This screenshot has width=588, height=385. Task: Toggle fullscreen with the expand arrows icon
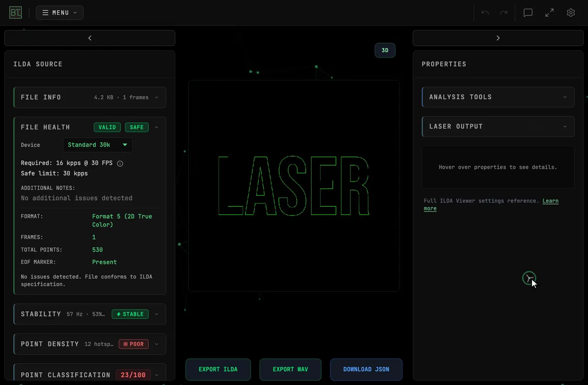coord(549,13)
